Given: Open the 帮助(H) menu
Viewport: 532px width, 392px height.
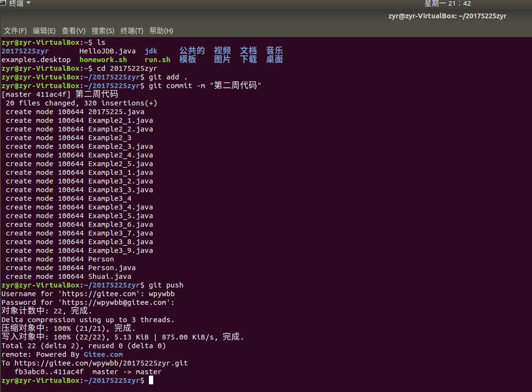Looking at the screenshot, I should pyautogui.click(x=161, y=31).
